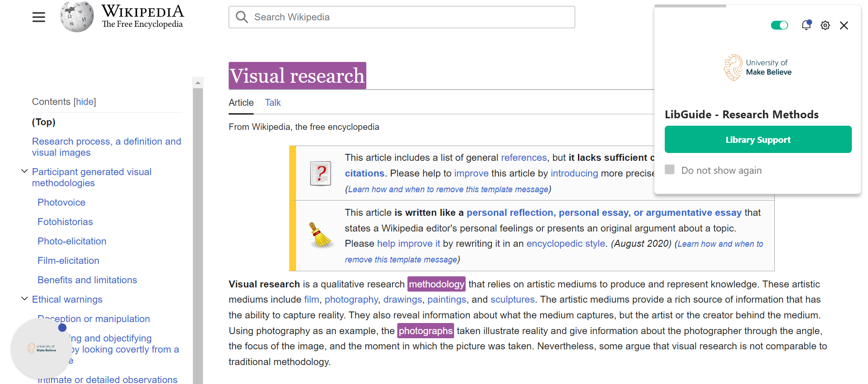This screenshot has width=868, height=384.
Task: Open notifications bell in popup
Action: [807, 25]
